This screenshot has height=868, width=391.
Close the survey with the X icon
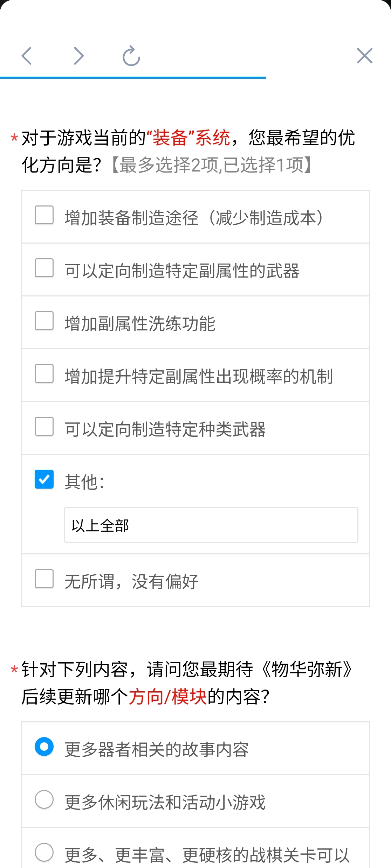[x=364, y=56]
